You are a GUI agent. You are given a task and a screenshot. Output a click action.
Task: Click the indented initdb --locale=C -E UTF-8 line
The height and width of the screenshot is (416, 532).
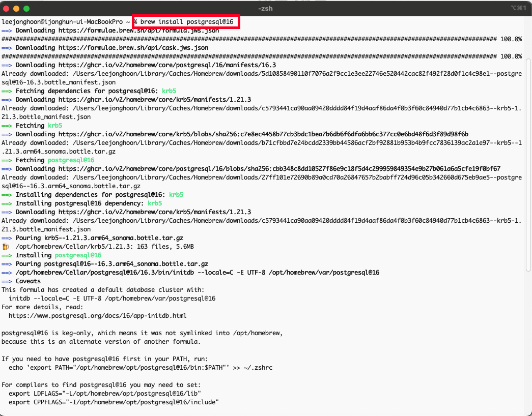112,299
